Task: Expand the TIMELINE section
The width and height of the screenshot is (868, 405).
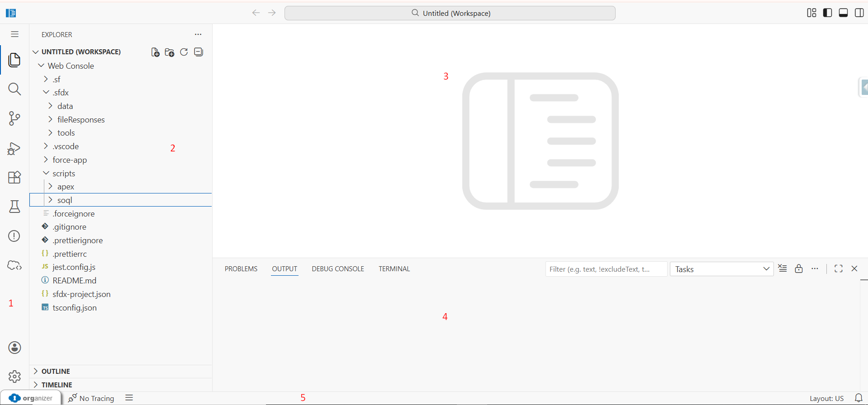Action: point(121,385)
